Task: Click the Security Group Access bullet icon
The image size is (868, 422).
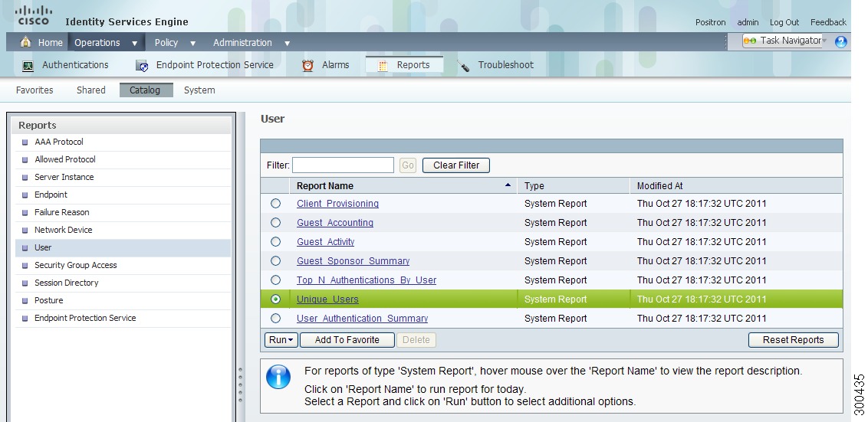Action: (25, 266)
